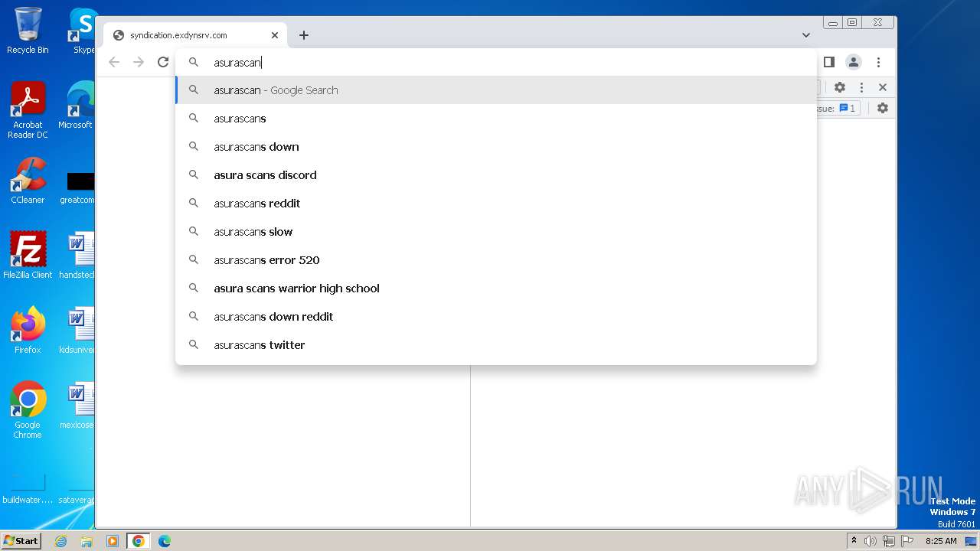Click the search icon beside 'asurascans twitter'
Screen dimensions: 980x551
194,345
